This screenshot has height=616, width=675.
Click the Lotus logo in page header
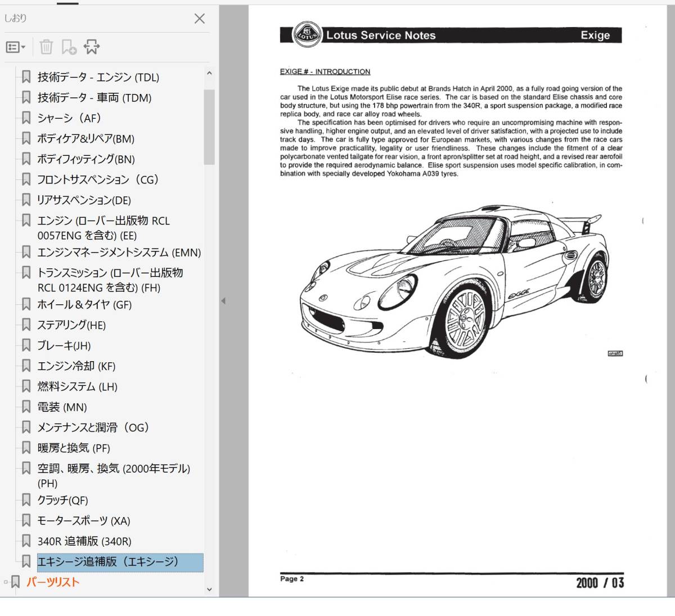pos(307,35)
